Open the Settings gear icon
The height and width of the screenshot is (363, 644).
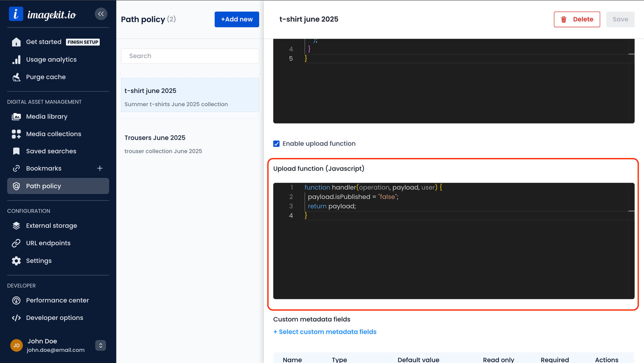tap(16, 261)
